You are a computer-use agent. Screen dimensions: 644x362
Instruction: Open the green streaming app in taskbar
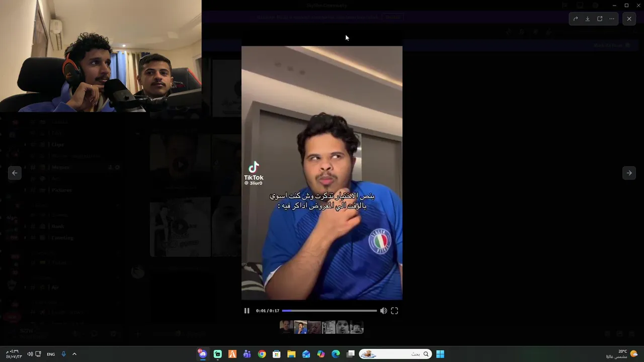(217, 354)
